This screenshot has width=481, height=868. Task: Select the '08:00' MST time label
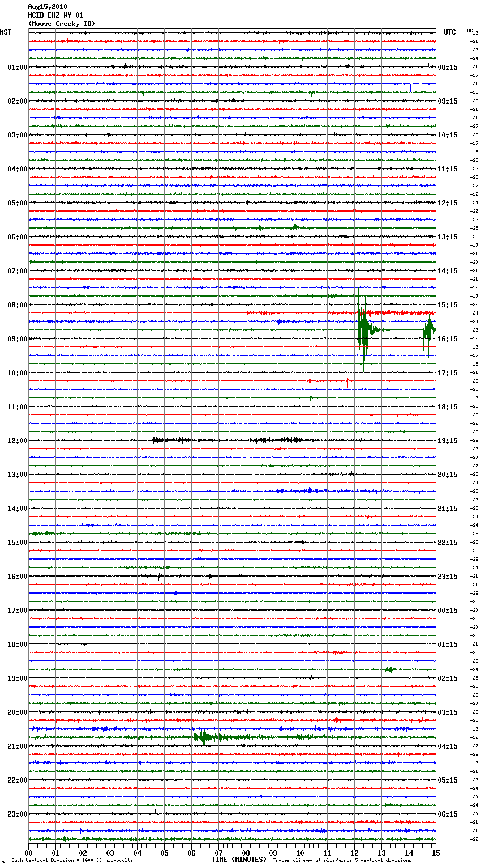point(18,305)
